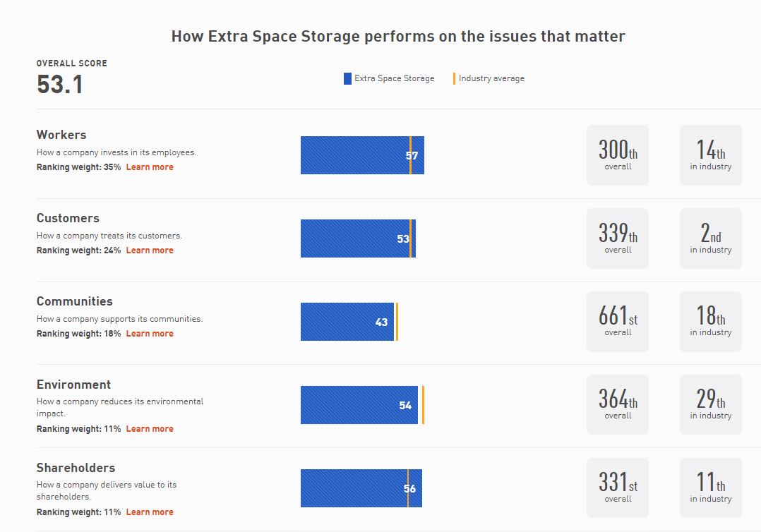761x532 pixels.
Task: Click the 29th in industry tile
Action: (711, 405)
